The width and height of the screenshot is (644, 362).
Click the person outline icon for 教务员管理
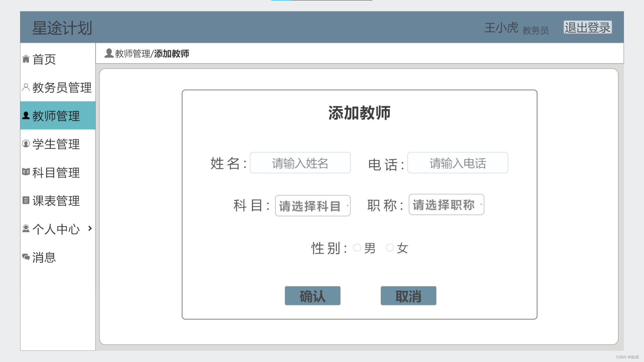[x=26, y=87]
